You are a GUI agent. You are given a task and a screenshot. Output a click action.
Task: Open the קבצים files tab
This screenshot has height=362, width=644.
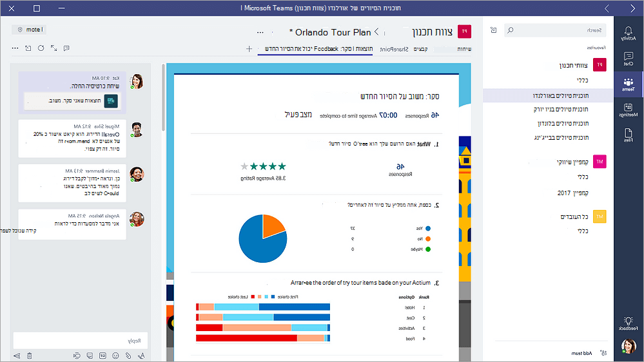(x=420, y=49)
